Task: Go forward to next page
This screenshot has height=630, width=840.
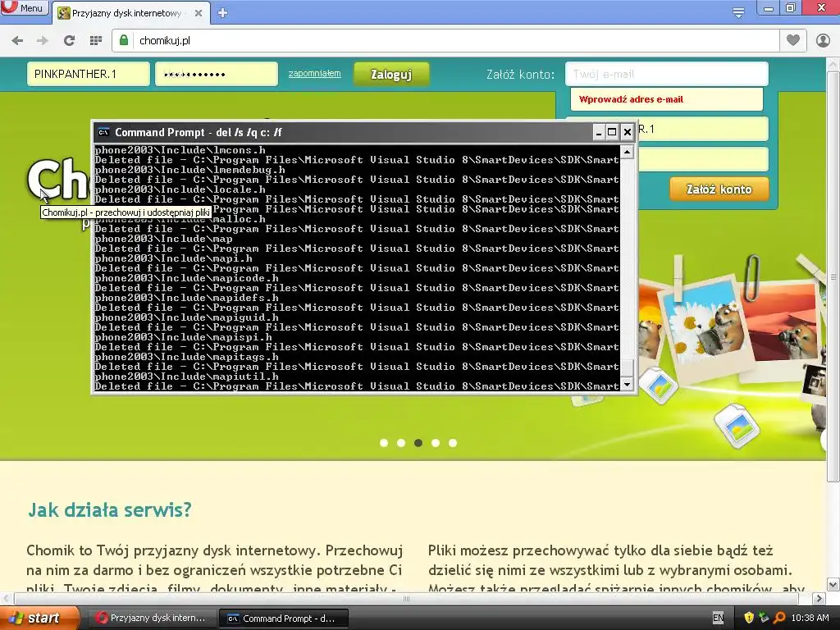Action: pos(43,41)
